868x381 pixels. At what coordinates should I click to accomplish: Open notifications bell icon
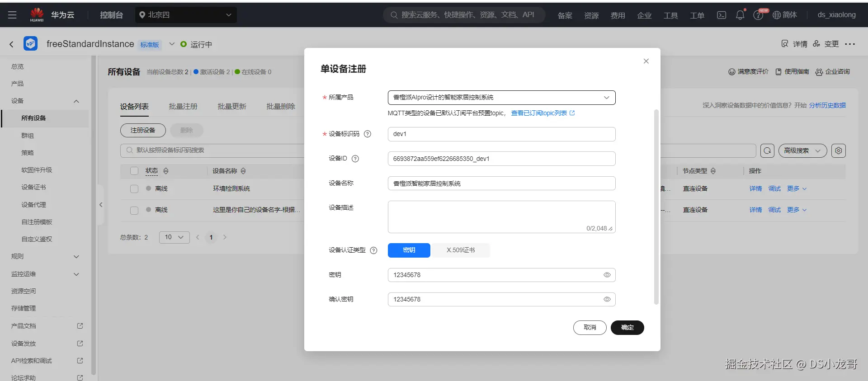pos(740,15)
